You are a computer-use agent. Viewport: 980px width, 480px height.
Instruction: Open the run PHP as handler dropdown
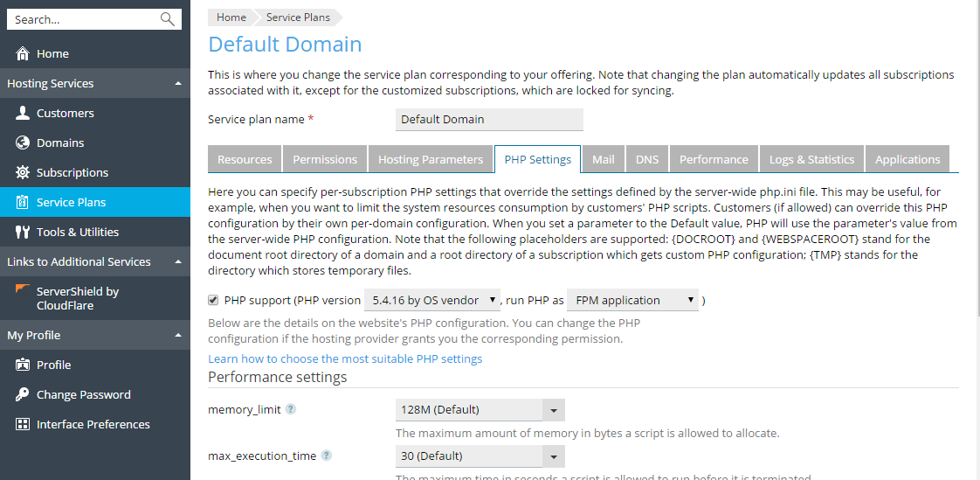coord(634,300)
